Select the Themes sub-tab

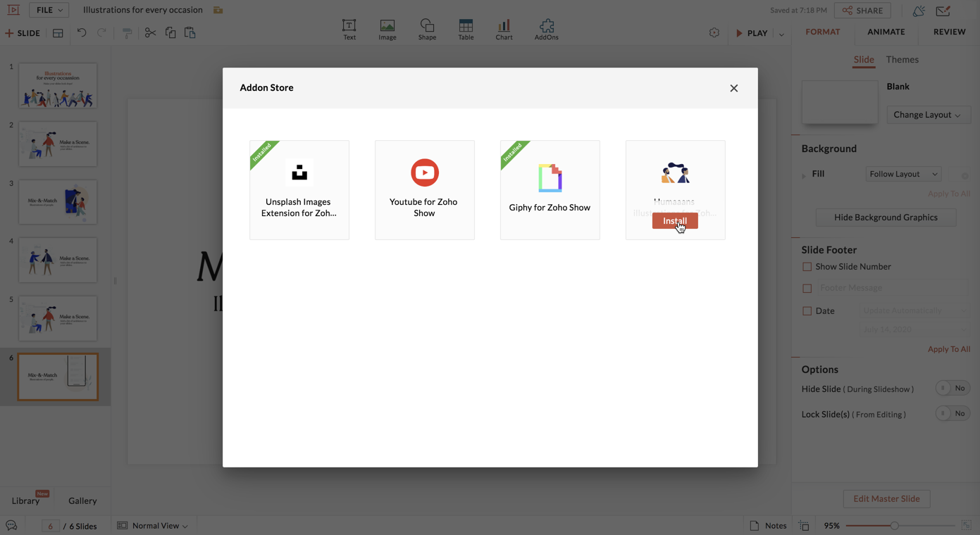tap(903, 60)
